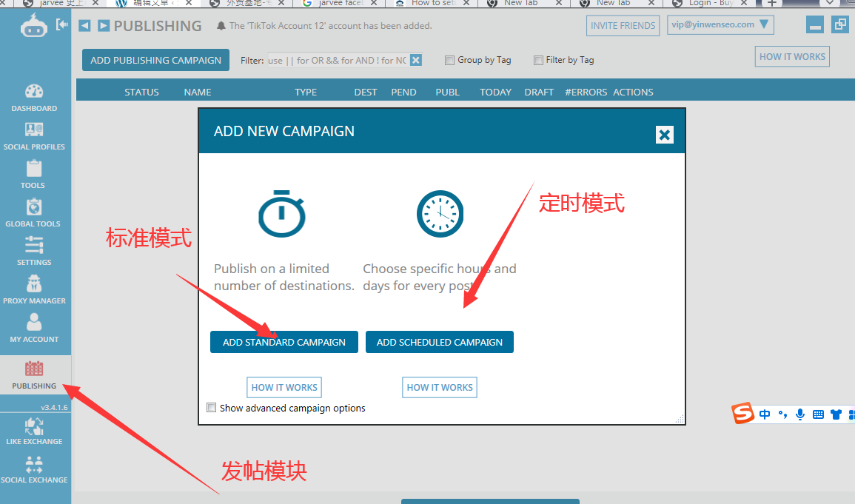The image size is (855, 504).
Task: Select the Social Profiles sidebar icon
Action: (34, 137)
